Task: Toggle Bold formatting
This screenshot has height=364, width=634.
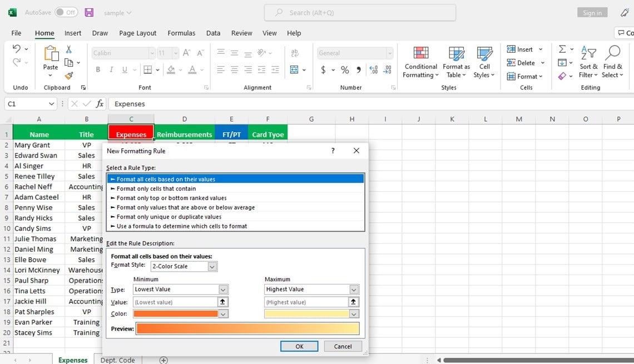Action: pyautogui.click(x=98, y=69)
